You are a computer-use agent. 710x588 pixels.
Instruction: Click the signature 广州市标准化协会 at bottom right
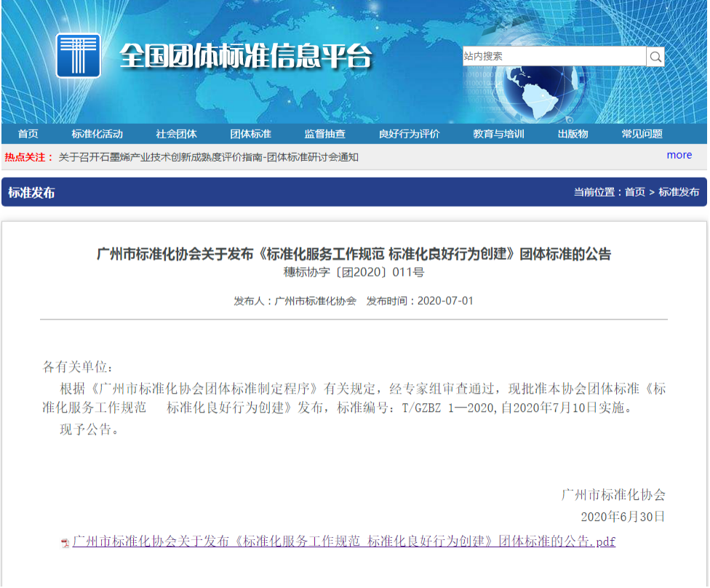(613, 495)
